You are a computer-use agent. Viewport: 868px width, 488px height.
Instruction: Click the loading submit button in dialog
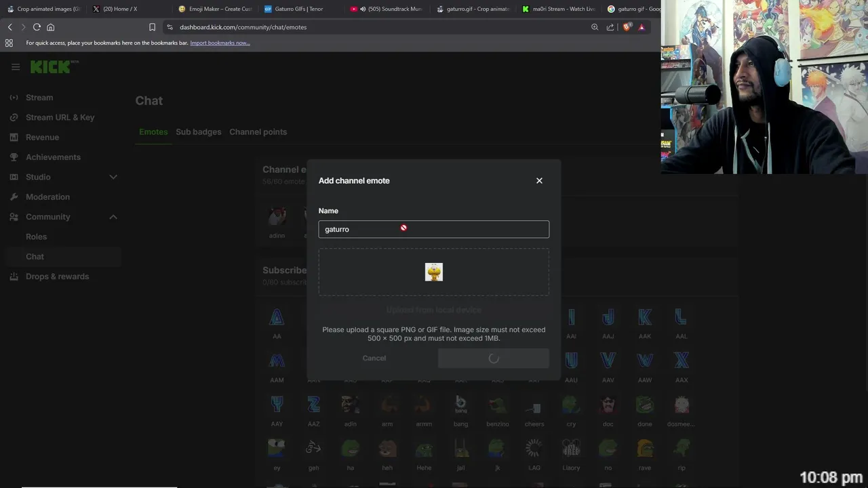tap(493, 358)
